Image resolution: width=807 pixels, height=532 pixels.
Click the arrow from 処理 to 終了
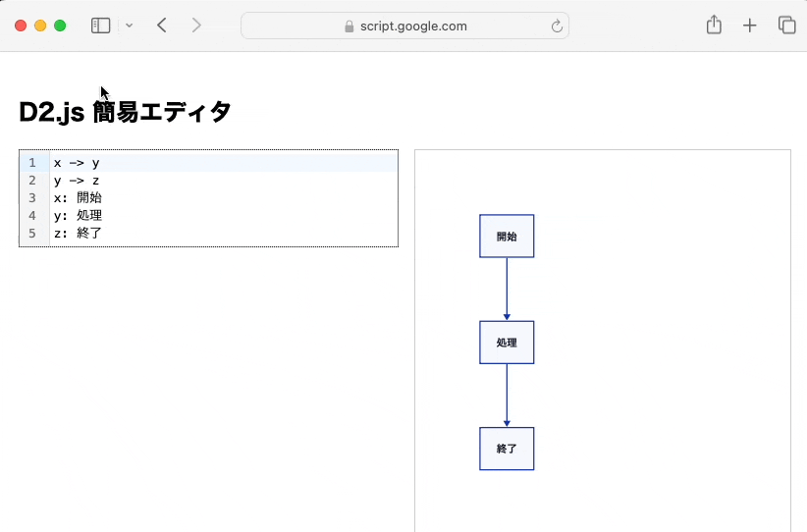coord(507,396)
